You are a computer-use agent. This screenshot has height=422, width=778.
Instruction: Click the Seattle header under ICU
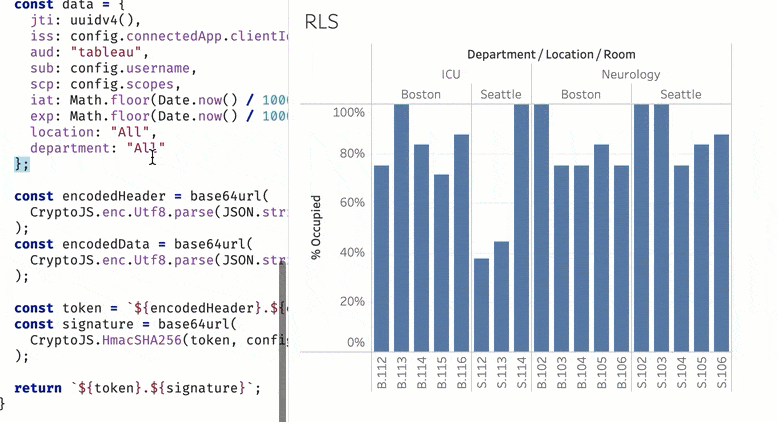(x=501, y=95)
